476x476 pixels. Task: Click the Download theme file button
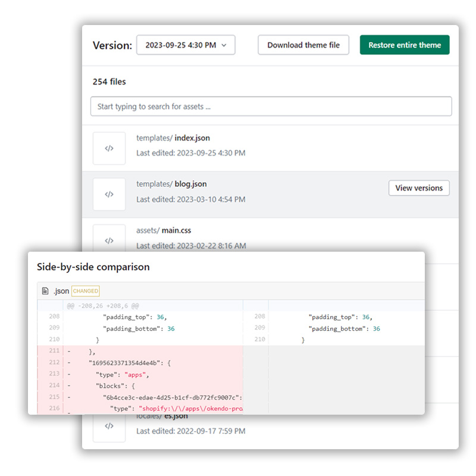point(303,45)
